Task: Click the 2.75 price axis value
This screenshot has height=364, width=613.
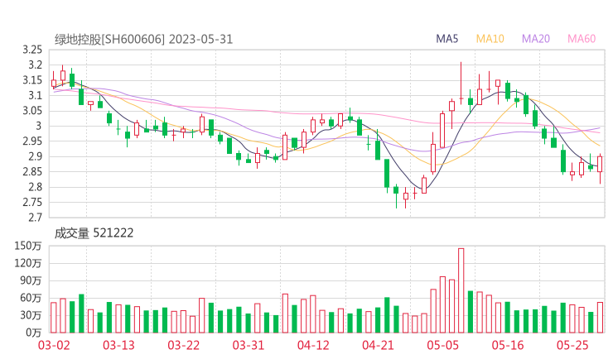Action: 32,203
